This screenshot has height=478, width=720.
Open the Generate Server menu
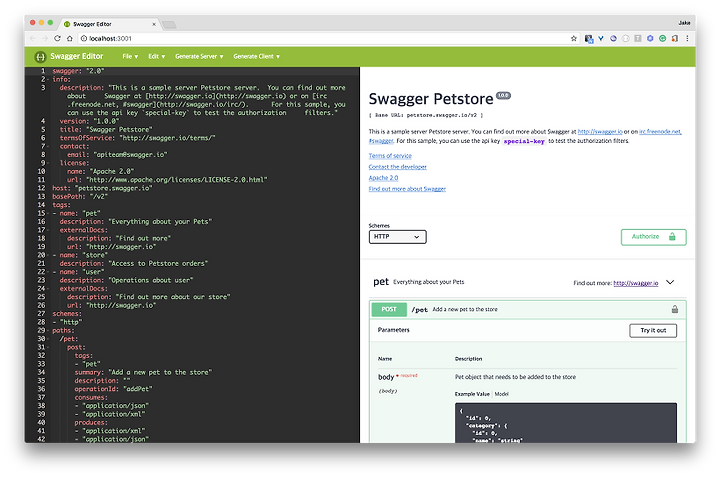199,56
